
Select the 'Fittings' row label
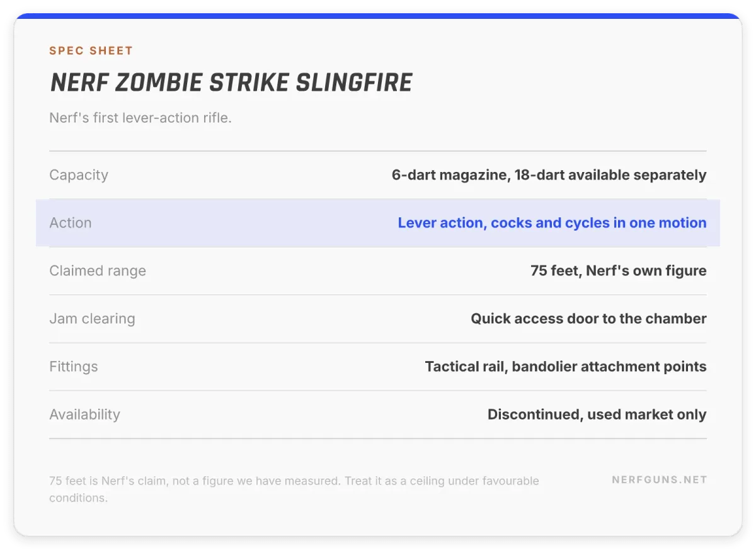tap(74, 367)
